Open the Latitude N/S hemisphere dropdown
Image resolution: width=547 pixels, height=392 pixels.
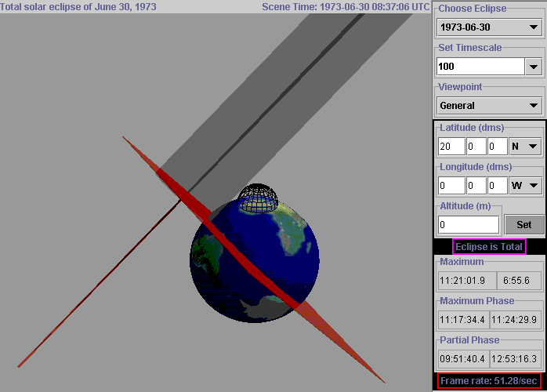525,146
